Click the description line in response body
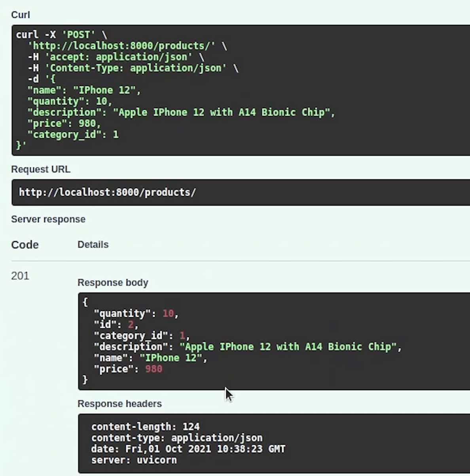Screen dimensions: 470x476 point(247,347)
